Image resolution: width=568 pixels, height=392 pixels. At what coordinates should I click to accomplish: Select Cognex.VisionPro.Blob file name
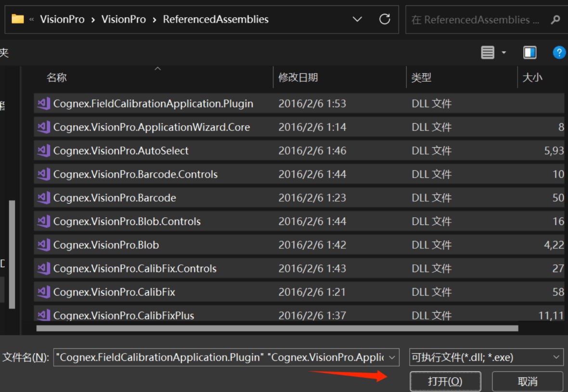point(106,245)
